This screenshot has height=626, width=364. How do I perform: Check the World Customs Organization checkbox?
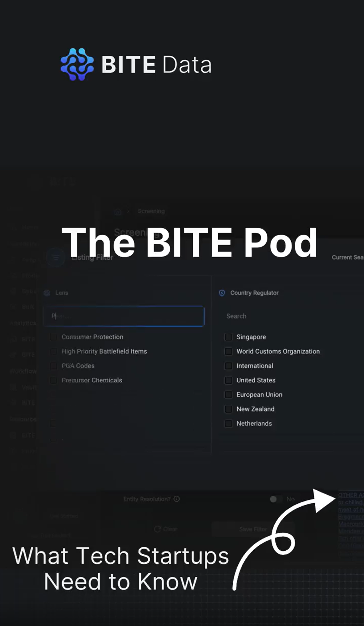point(228,351)
